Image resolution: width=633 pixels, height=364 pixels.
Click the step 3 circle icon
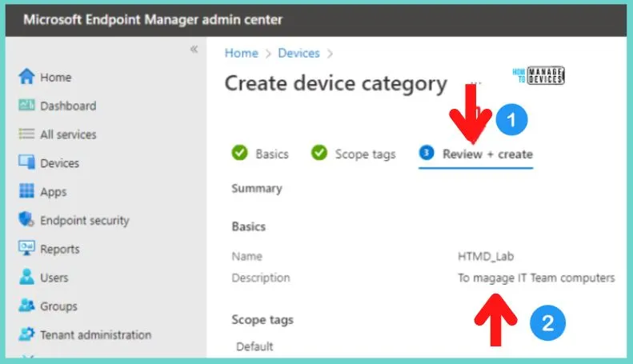[x=427, y=153]
